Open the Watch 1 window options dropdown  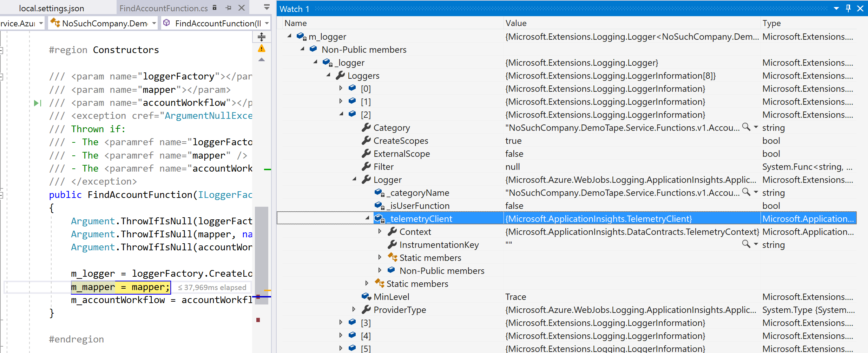pos(836,8)
